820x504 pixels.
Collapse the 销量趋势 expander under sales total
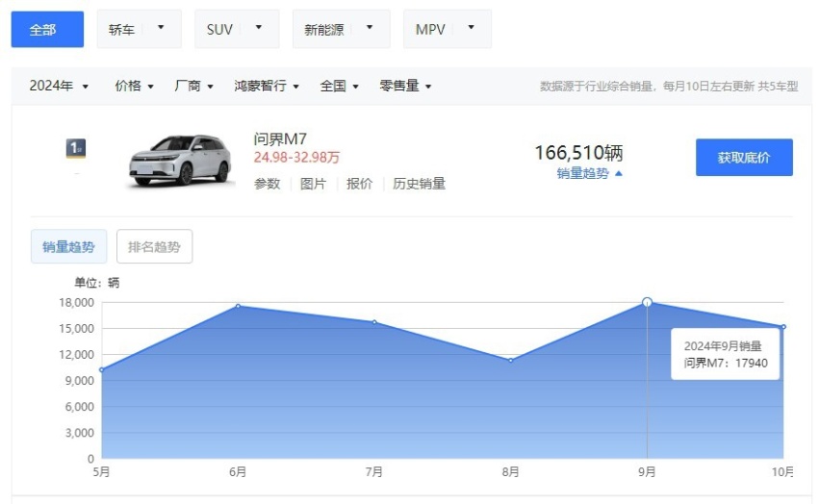click(589, 173)
